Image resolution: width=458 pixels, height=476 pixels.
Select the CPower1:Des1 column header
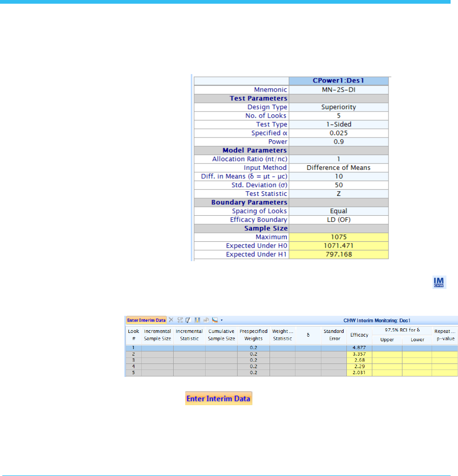339,81
